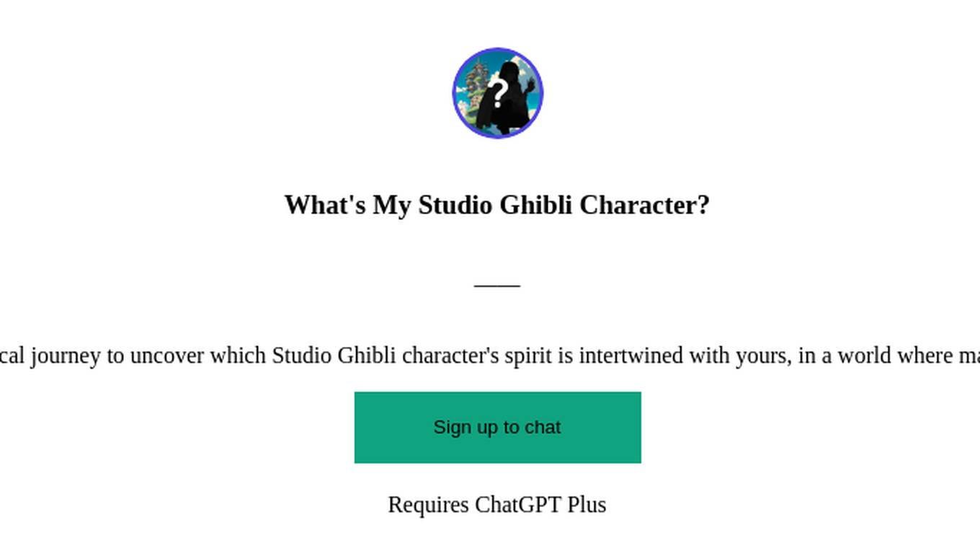This screenshot has height=551, width=980.
Task: Click the word 'Character?' in the title
Action: 645,205
